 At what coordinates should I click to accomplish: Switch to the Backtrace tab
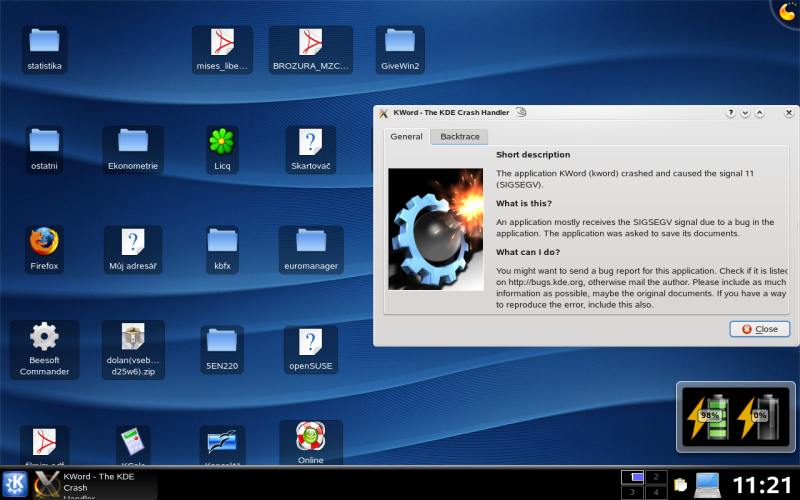[460, 136]
